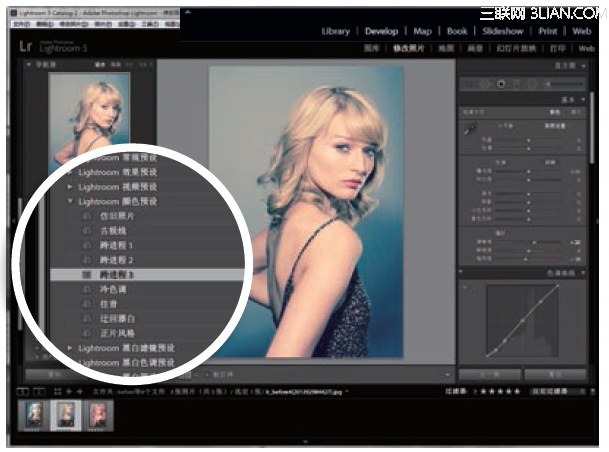This screenshot has height=452, width=609.
Task: Click the main window display icon
Action: [x=23, y=392]
